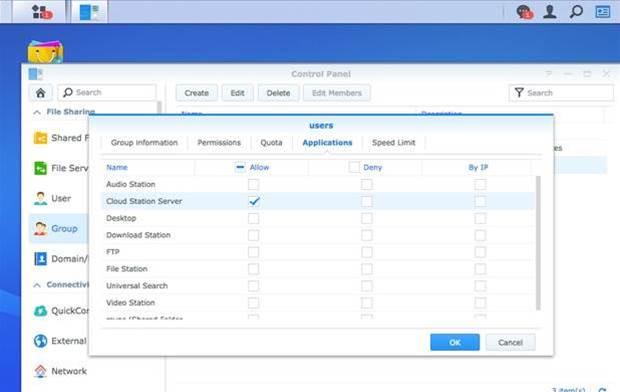This screenshot has width=620, height=392.
Task: Switch to Quota tab
Action: point(271,142)
